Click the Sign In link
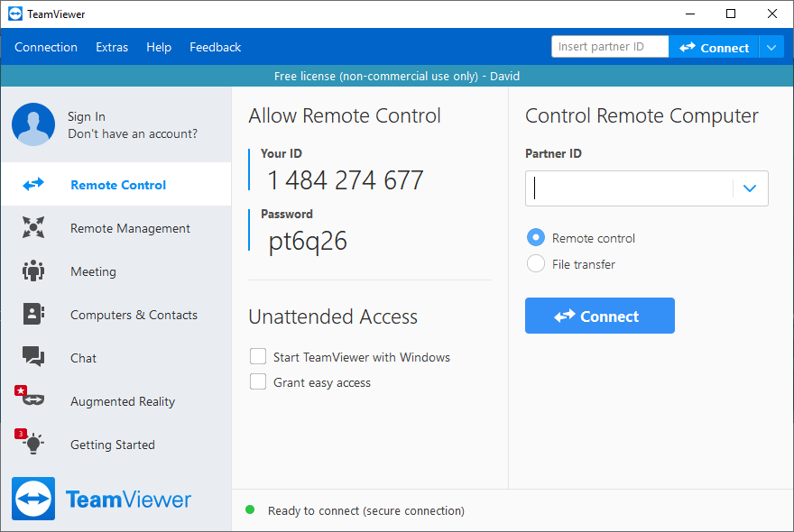794x532 pixels. coord(87,117)
